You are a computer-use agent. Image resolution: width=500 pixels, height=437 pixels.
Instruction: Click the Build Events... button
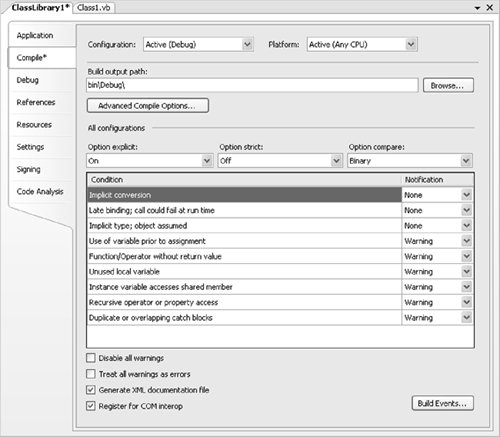click(442, 403)
